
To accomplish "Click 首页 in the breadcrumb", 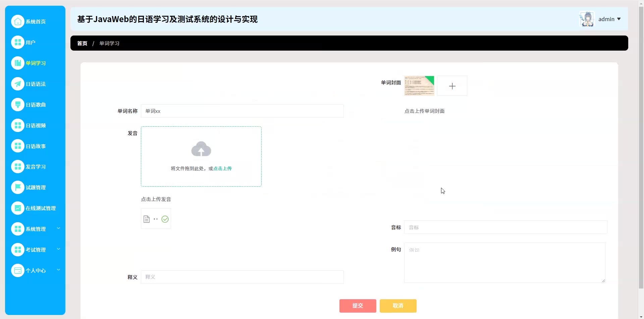I will pyautogui.click(x=82, y=44).
